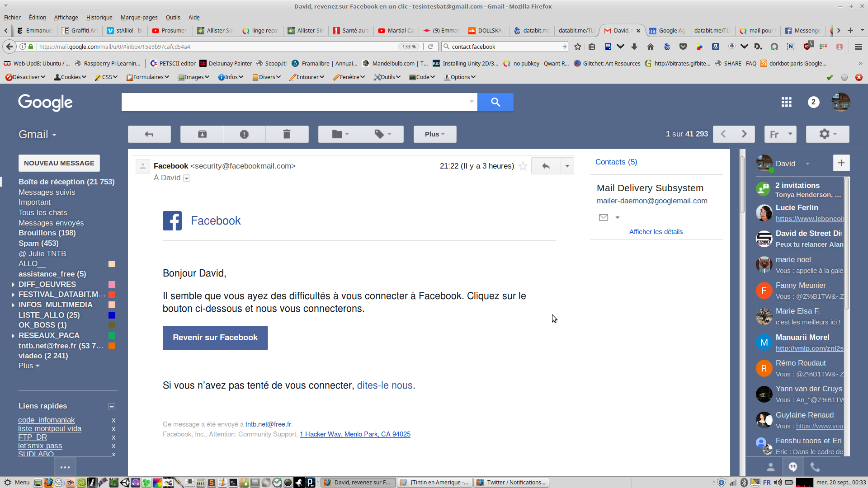Click the LISTE_ALLO blue color swatch

pyautogui.click(x=112, y=315)
